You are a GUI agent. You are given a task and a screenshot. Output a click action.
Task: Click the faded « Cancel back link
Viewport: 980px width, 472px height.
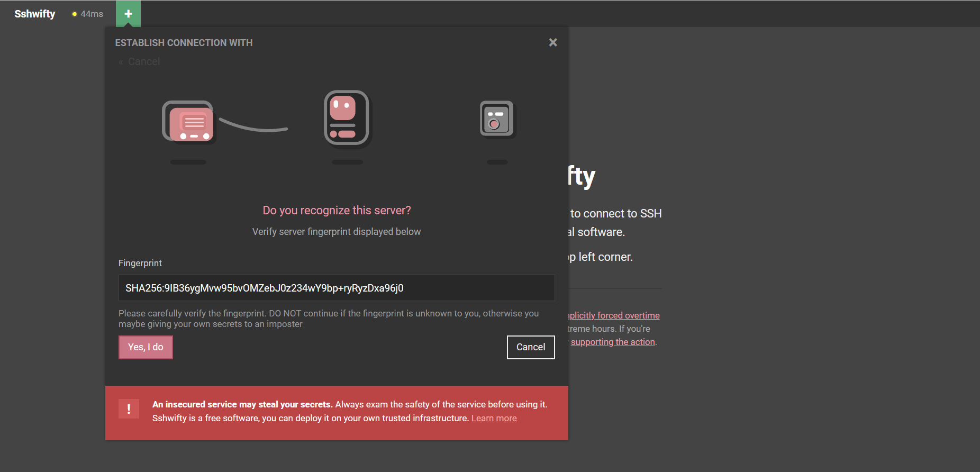pos(140,62)
